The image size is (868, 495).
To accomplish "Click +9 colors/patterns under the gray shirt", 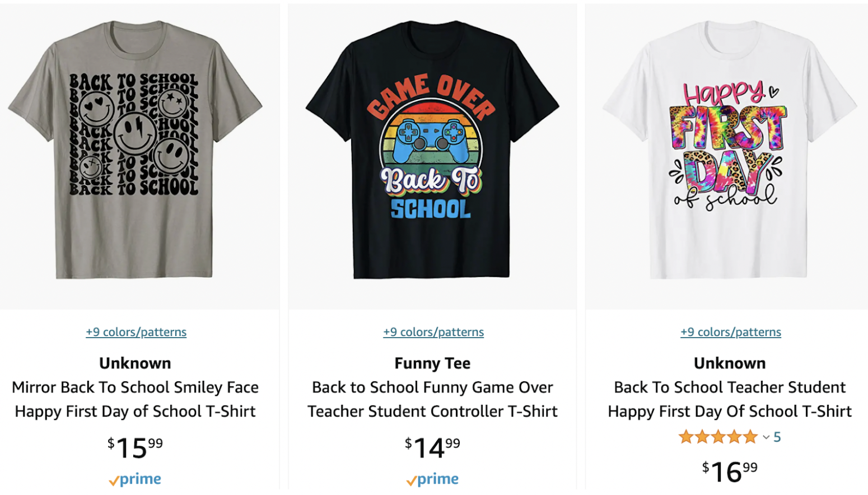I will pos(136,332).
